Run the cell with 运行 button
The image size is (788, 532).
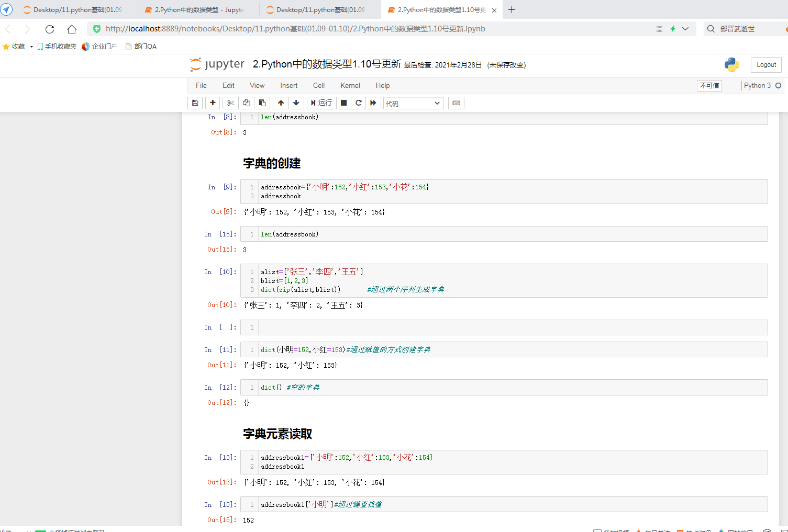coord(321,103)
